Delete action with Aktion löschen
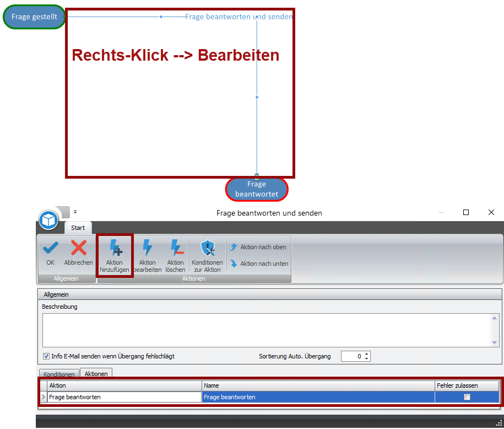This screenshot has height=429, width=504. [176, 256]
